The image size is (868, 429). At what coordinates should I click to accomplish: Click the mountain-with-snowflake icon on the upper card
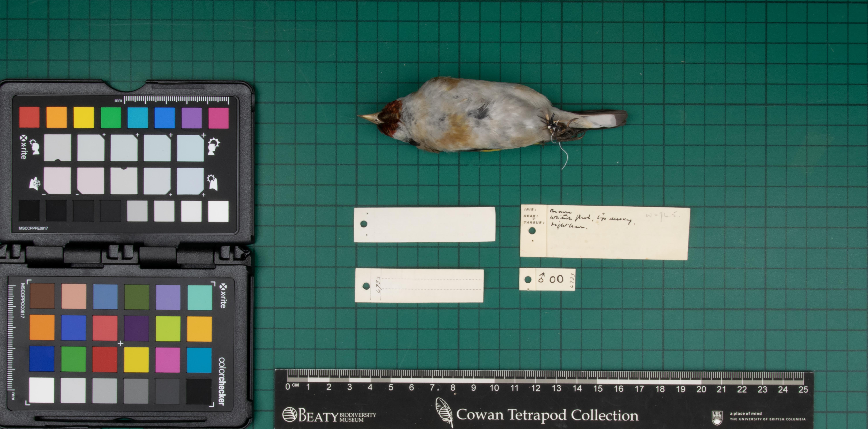[x=35, y=183]
